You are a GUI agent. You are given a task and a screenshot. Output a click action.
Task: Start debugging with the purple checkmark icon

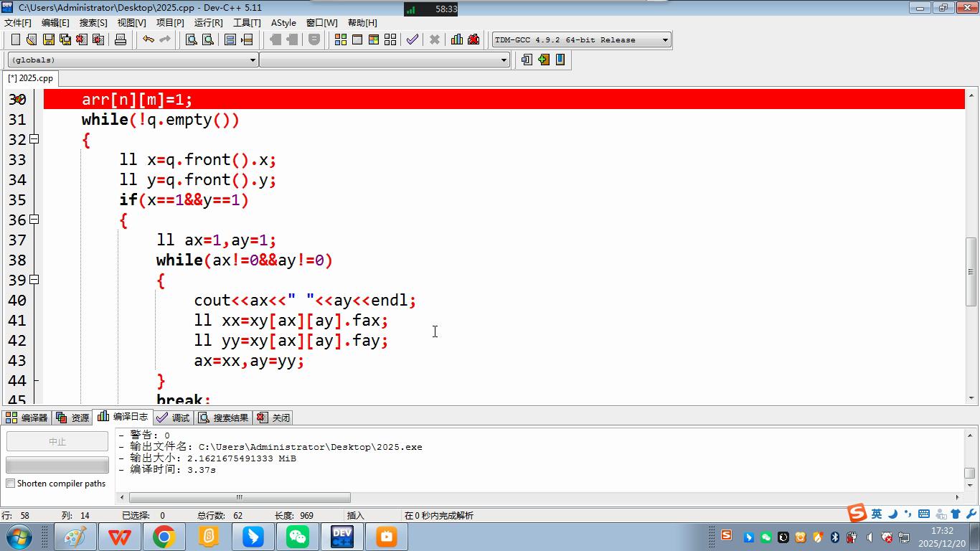[x=412, y=39]
